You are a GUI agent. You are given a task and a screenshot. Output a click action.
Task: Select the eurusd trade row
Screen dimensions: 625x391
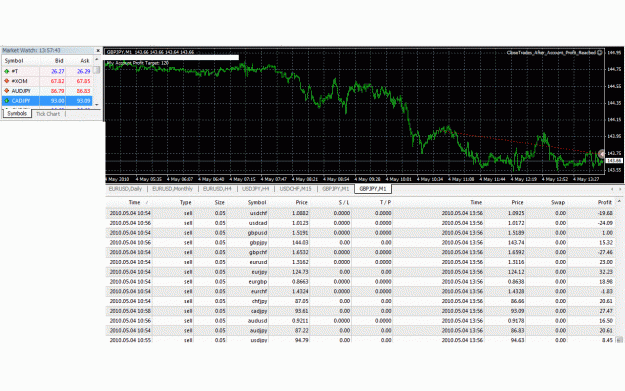[360, 262]
